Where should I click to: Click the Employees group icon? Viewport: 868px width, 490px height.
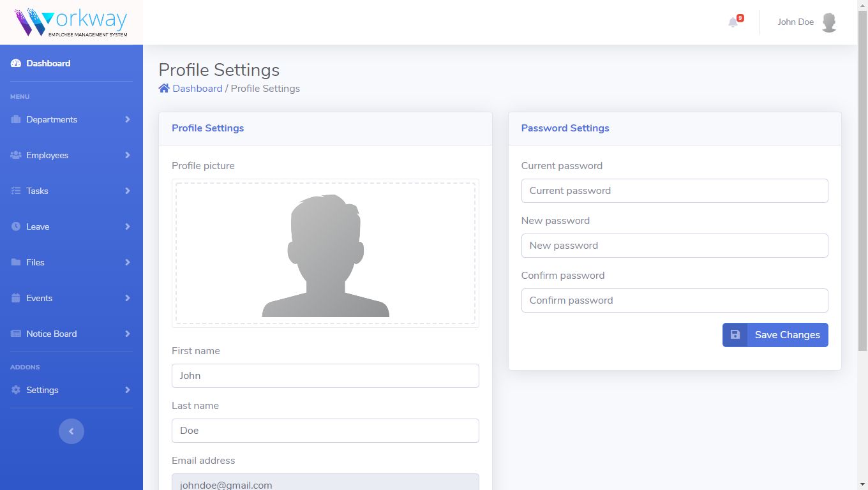(16, 155)
